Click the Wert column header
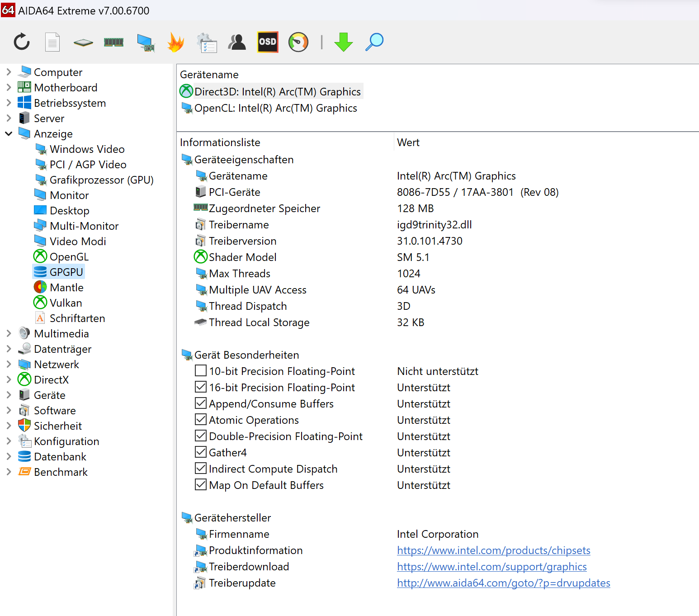The image size is (699, 616). tap(408, 142)
